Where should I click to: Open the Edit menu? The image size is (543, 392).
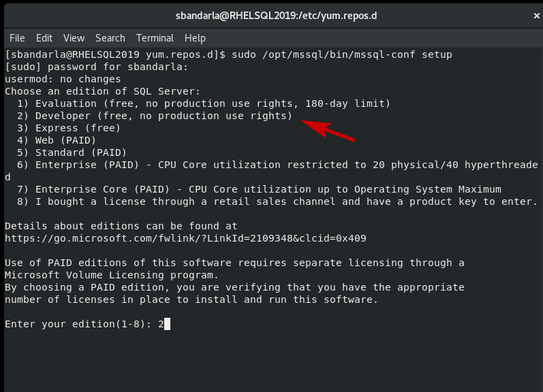click(x=44, y=38)
